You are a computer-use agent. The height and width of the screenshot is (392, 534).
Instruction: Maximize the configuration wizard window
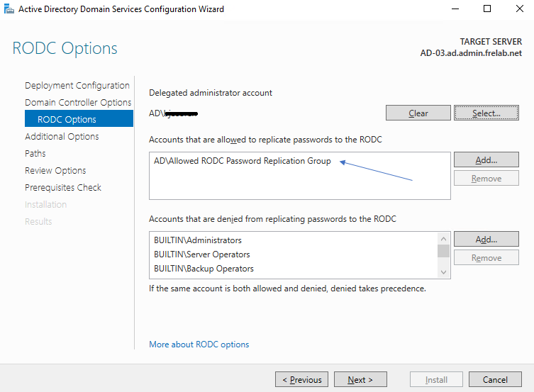pyautogui.click(x=487, y=9)
